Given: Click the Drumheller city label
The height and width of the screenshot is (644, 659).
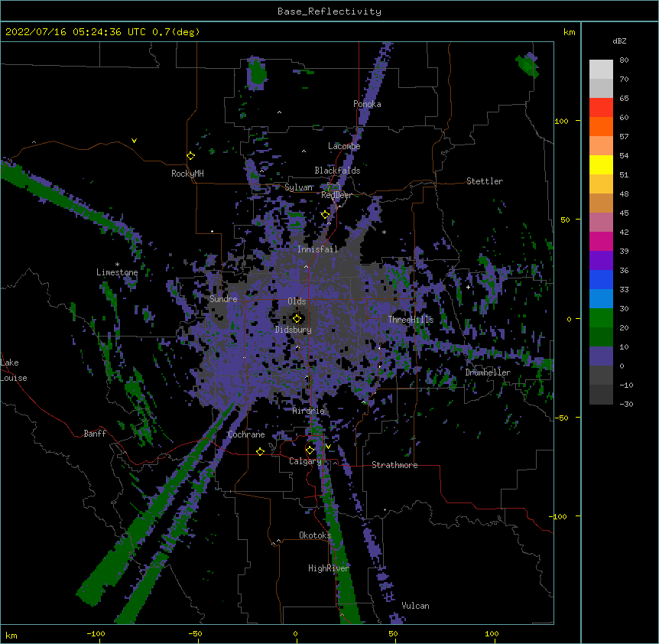Looking at the screenshot, I should pyautogui.click(x=488, y=372).
